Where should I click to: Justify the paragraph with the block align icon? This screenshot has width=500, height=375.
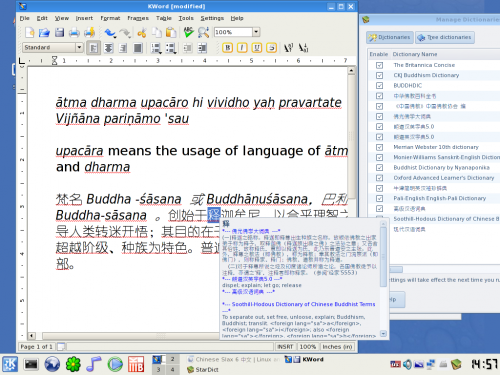click(x=138, y=48)
